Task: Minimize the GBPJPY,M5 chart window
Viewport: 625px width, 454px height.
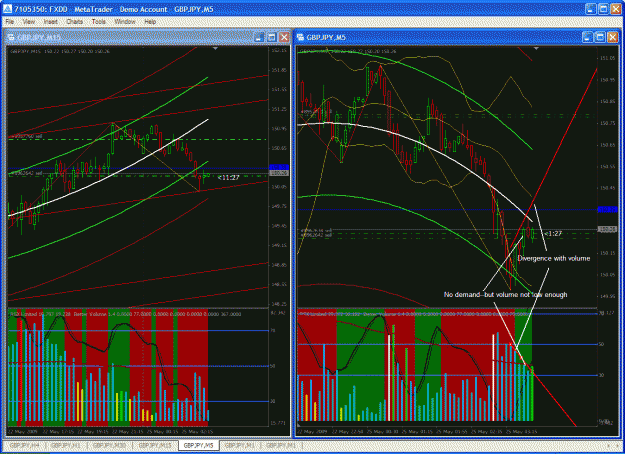Action: point(588,37)
